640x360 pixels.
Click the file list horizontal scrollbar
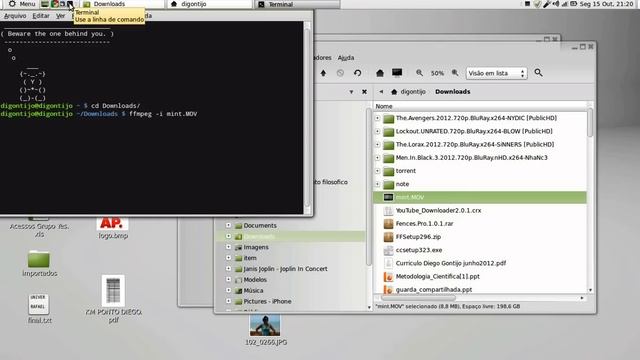[x=419, y=298]
